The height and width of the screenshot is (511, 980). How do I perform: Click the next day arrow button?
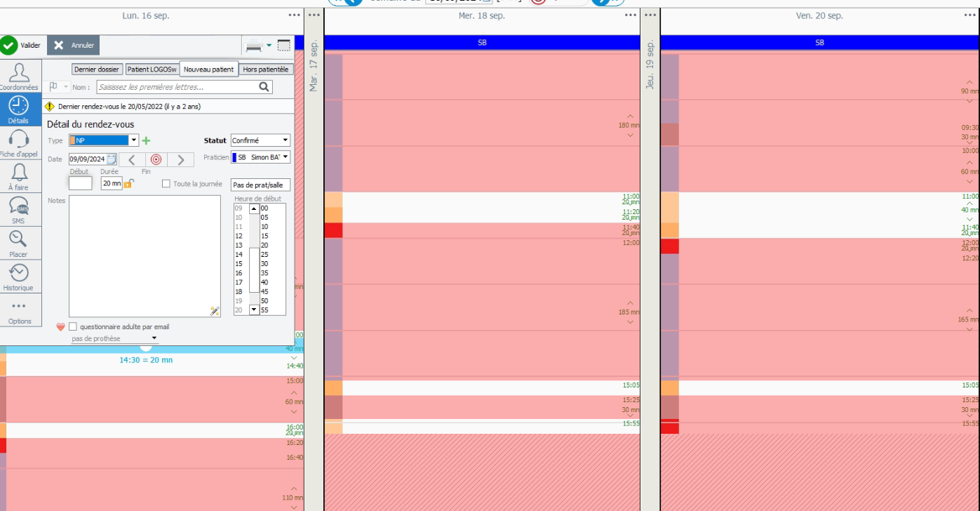click(181, 159)
